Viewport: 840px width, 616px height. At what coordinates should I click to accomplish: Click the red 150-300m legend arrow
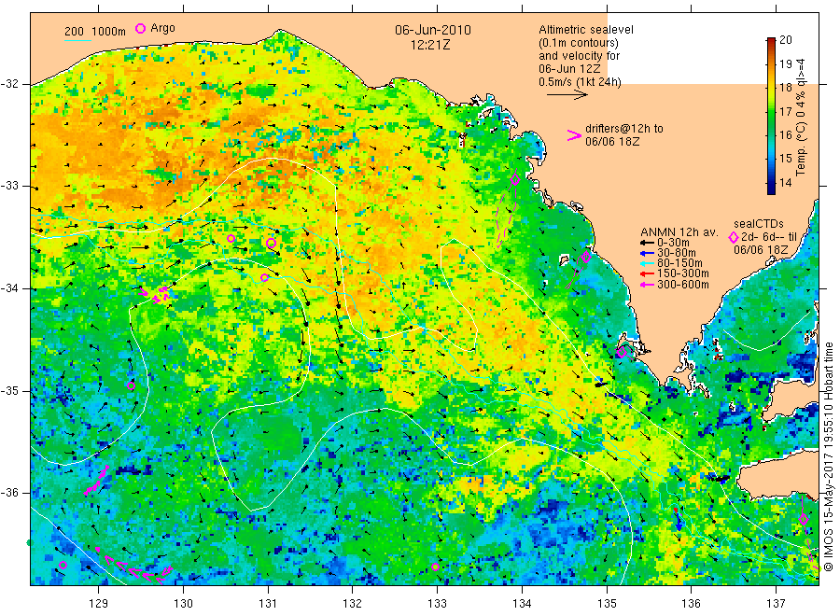pyautogui.click(x=649, y=273)
